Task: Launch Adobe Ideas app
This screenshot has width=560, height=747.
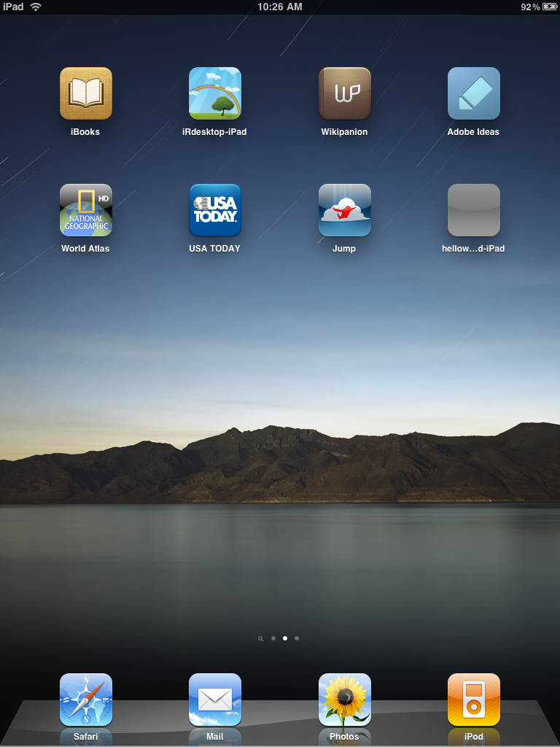Action: pyautogui.click(x=474, y=93)
